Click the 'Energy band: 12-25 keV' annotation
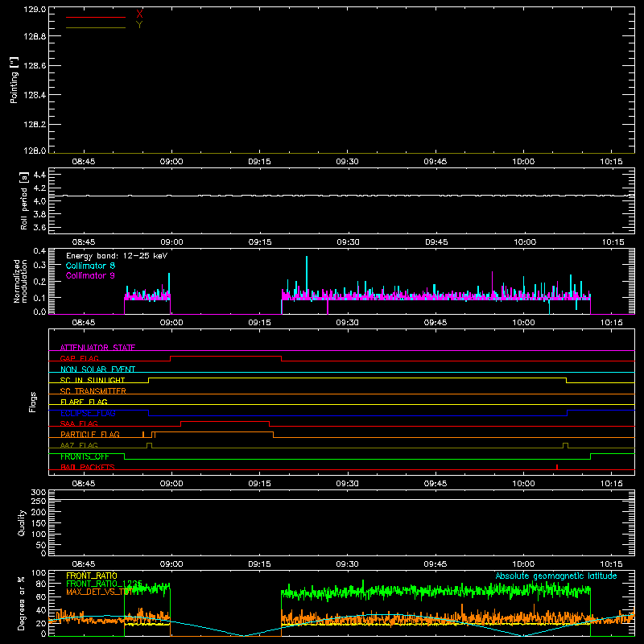The image size is (644, 644). click(117, 256)
